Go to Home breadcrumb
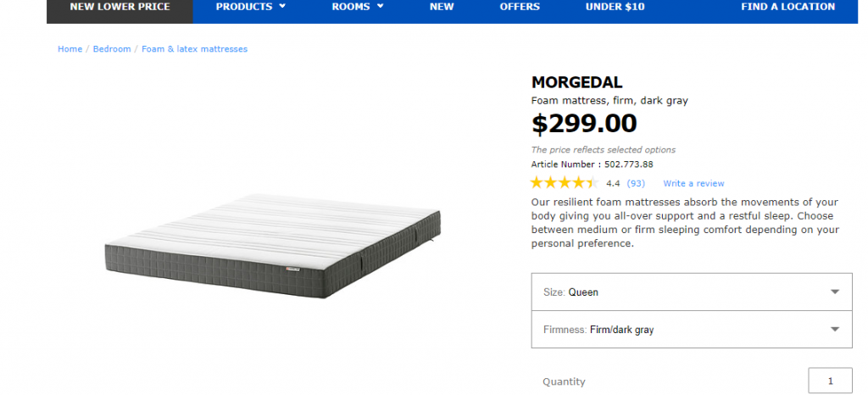The image size is (868, 395). point(70,49)
